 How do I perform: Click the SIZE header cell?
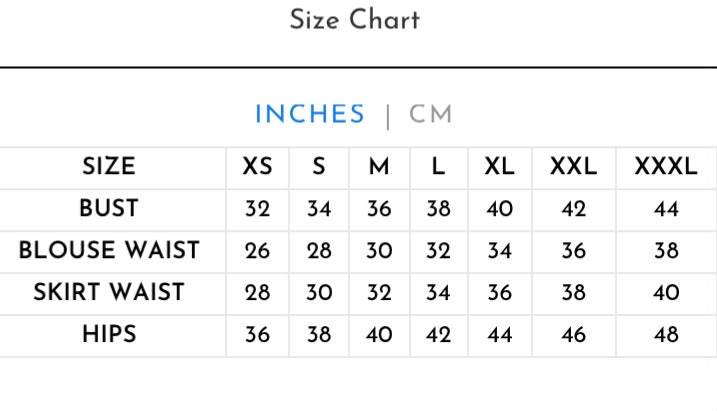pos(109,166)
